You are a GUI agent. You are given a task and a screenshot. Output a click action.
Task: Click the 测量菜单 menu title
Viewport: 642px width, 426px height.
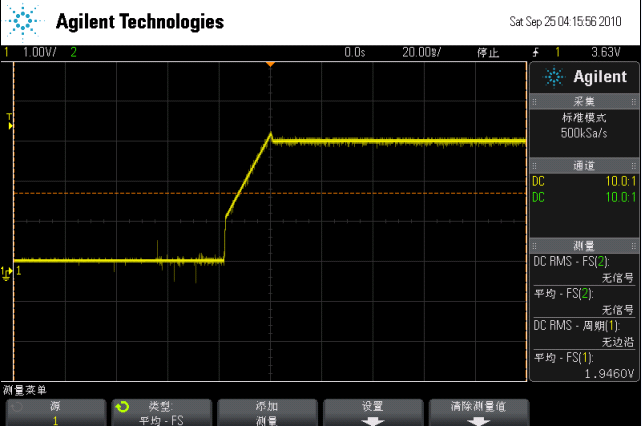(25, 390)
